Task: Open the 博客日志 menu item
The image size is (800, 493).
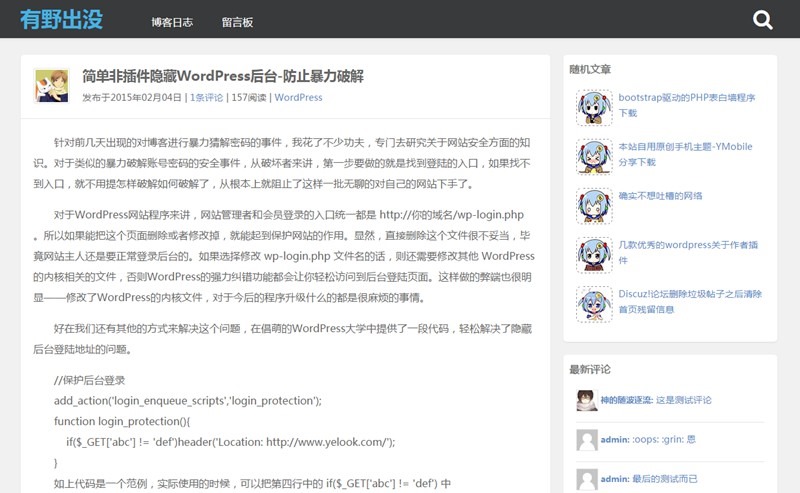Action: [172, 22]
